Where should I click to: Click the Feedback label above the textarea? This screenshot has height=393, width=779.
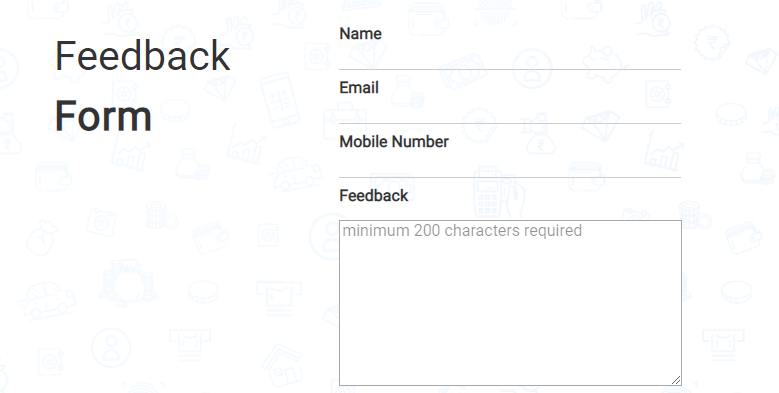click(x=374, y=196)
